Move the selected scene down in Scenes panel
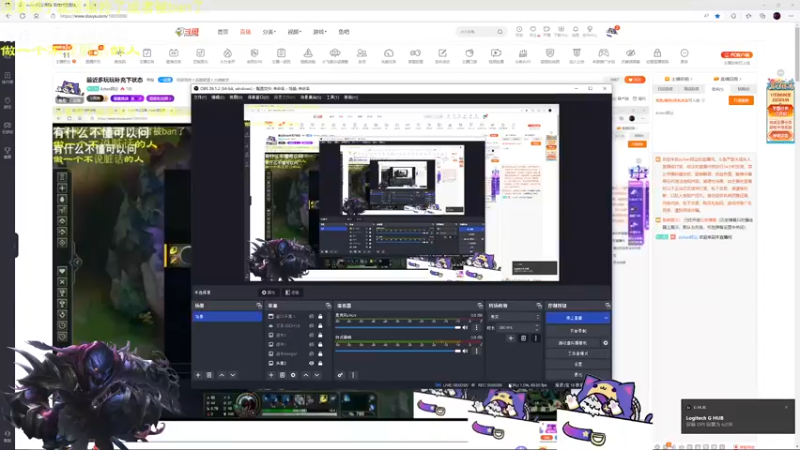Screen dimensions: 800x450 click(233, 375)
